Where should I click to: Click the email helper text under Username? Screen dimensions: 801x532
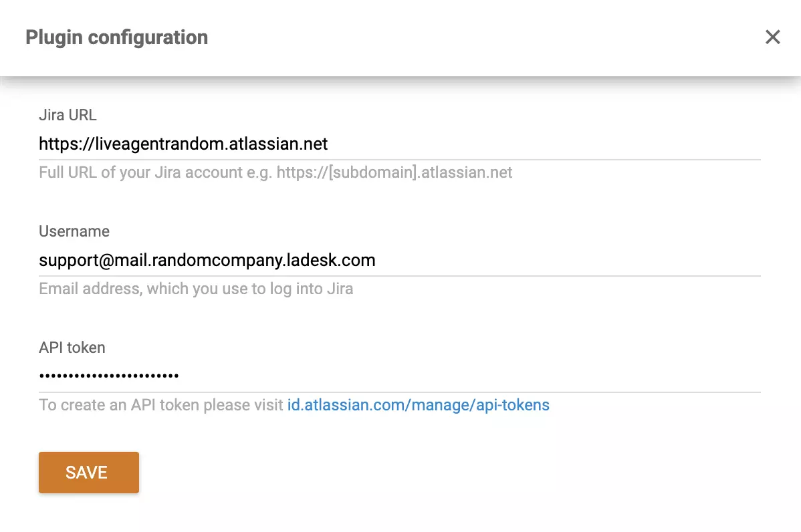click(196, 289)
